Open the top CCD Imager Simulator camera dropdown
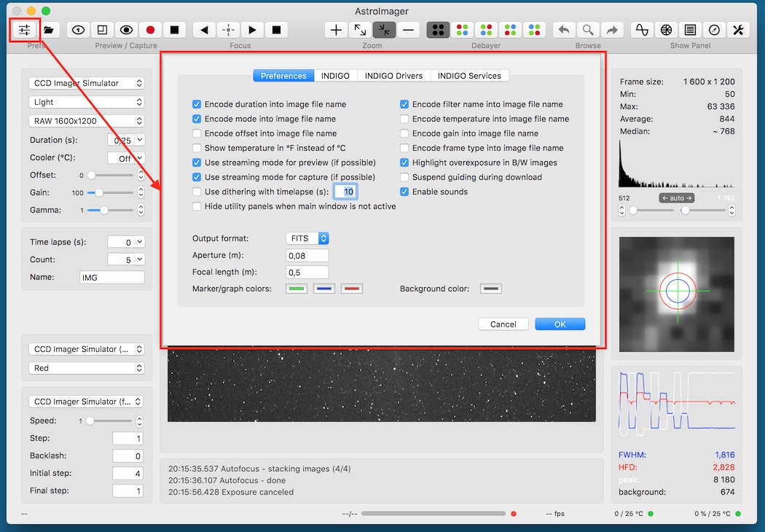The width and height of the screenshot is (765, 532). point(87,83)
